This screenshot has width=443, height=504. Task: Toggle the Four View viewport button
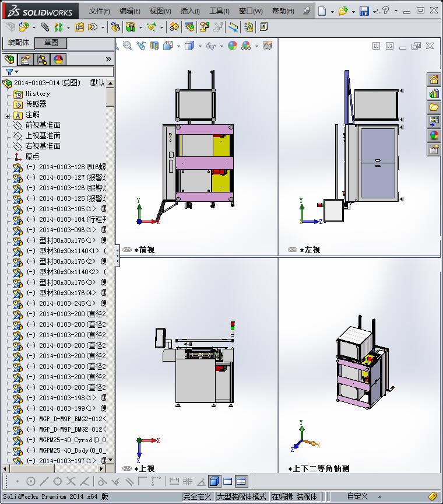pyautogui.click(x=241, y=481)
